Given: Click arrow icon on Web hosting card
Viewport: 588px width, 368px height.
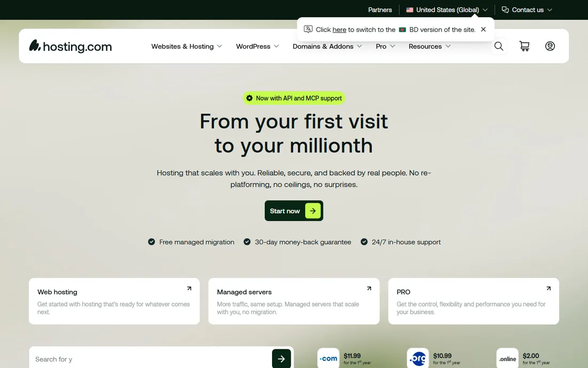Looking at the screenshot, I should click(189, 288).
